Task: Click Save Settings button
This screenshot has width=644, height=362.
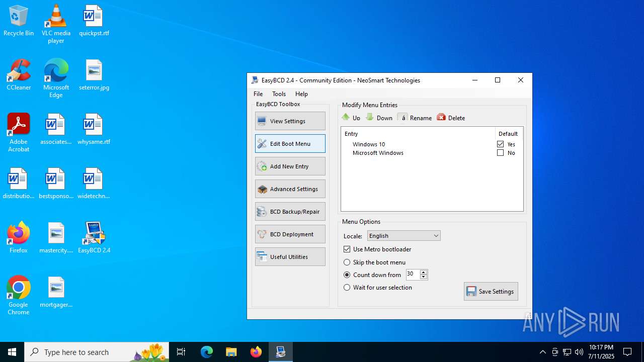Action: 491,292
